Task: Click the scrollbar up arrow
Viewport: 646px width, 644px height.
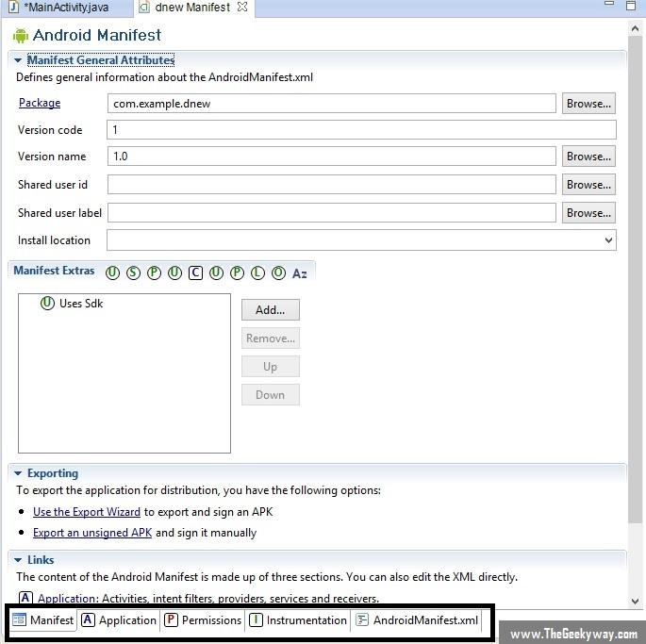Action: [635, 29]
